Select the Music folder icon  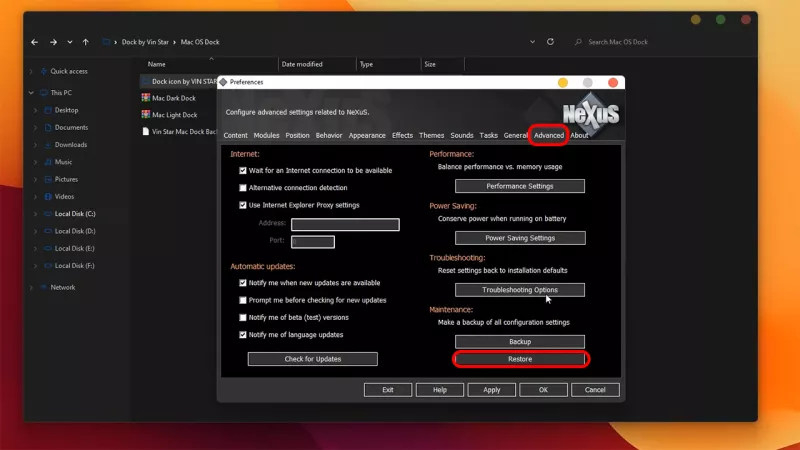48,162
